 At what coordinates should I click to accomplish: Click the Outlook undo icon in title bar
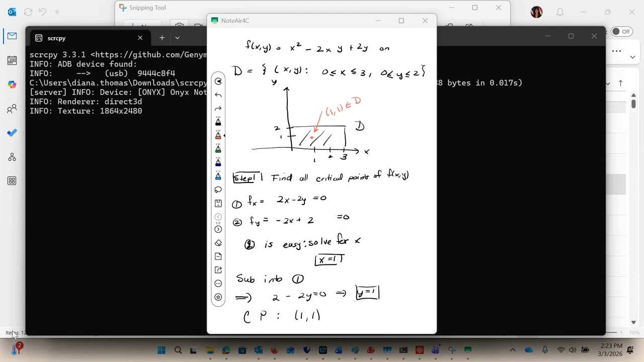point(43,12)
